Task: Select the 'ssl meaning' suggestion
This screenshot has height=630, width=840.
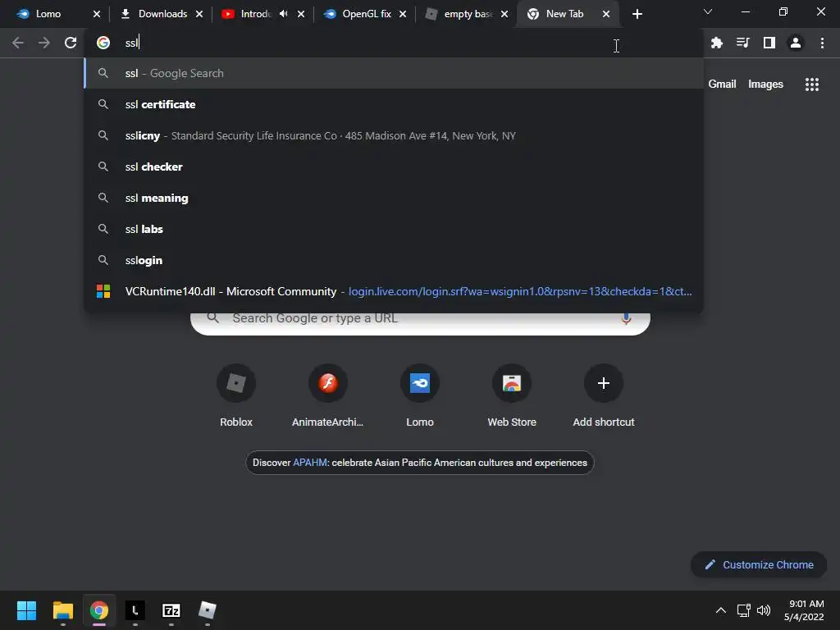Action: [x=394, y=198]
